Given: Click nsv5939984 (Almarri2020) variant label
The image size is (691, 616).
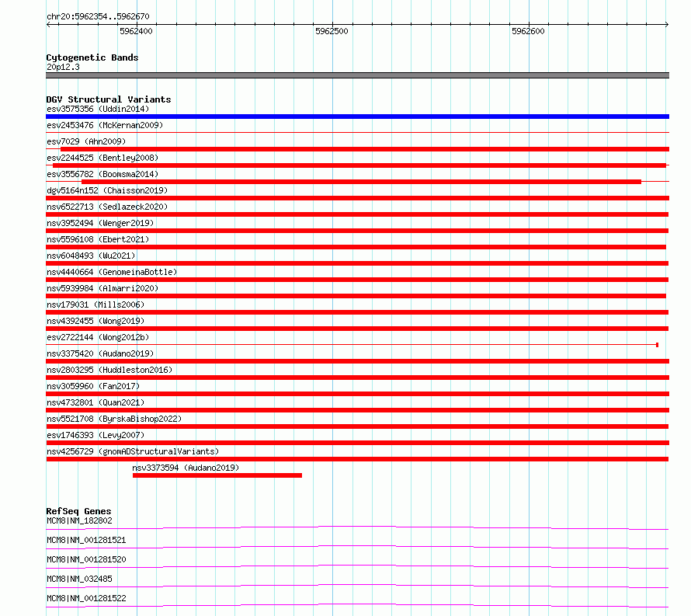Looking at the screenshot, I should pos(102,288).
